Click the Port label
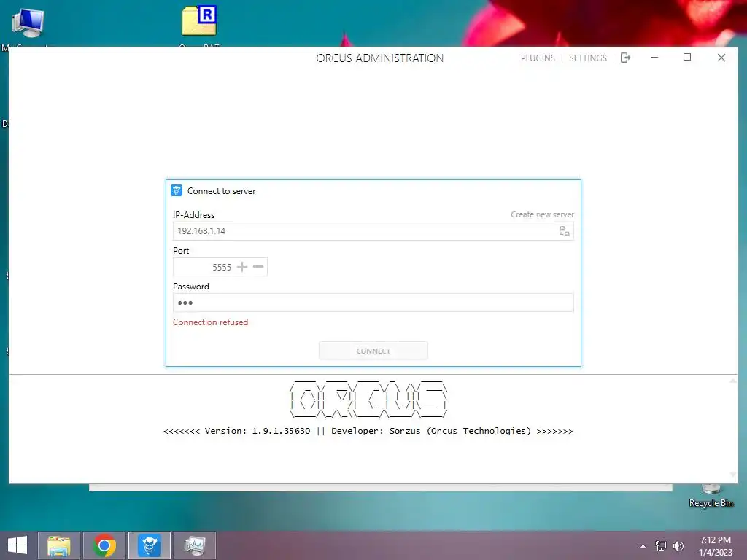747x560 pixels. pos(181,251)
